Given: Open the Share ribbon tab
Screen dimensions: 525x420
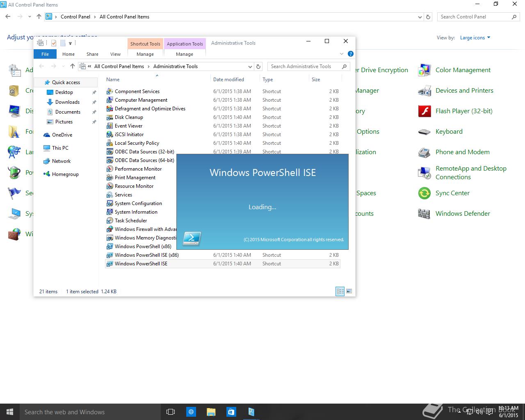Looking at the screenshot, I should click(92, 54).
